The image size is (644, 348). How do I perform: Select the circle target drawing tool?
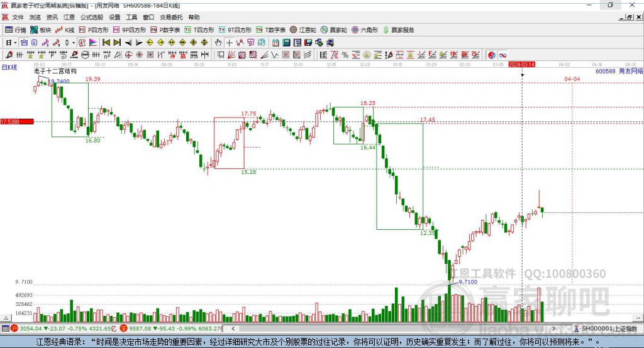[128, 55]
